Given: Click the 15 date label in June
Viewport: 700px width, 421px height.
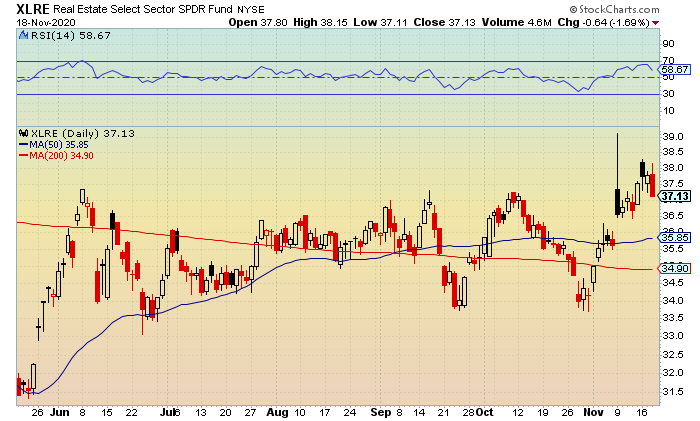Looking at the screenshot, I should (106, 412).
